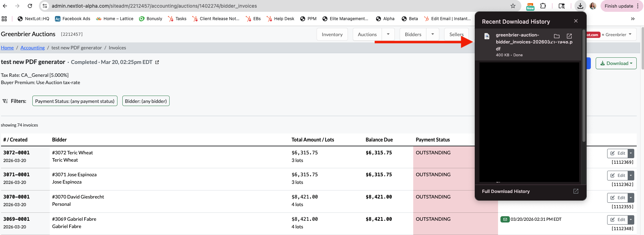Open the Elite Management bookmark
Screen dimensions: 644x235
pyautogui.click(x=345, y=19)
